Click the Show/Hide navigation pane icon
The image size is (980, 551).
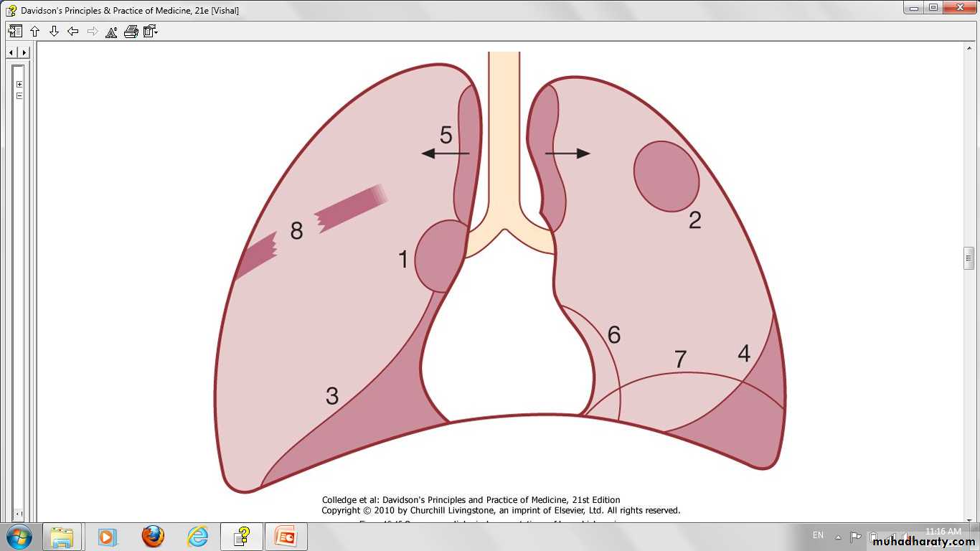point(15,32)
